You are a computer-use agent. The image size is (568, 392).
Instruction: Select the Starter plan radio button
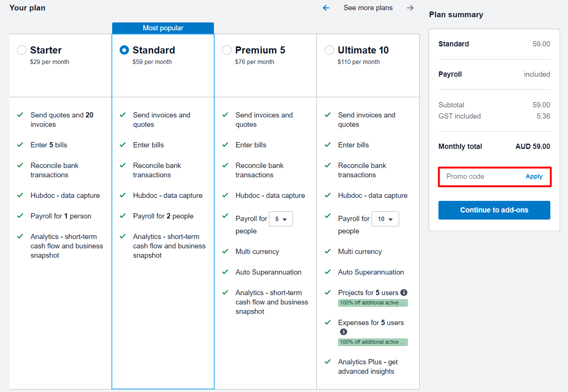tap(21, 50)
